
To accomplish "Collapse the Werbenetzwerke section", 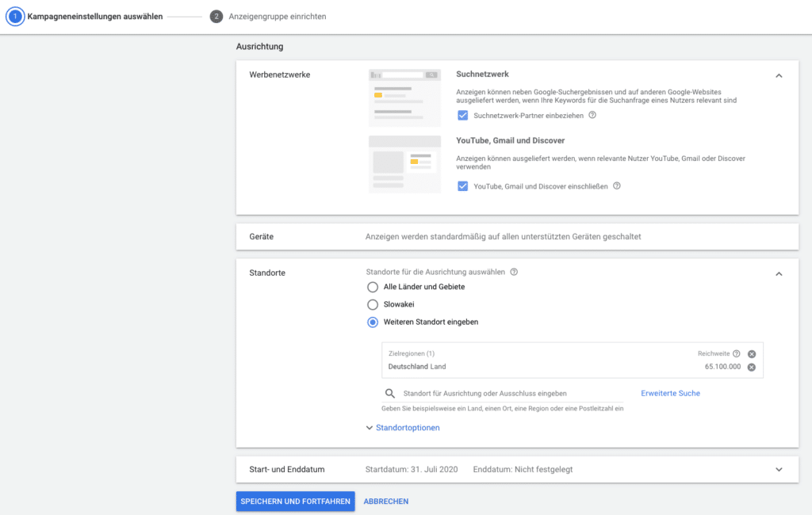I will tap(779, 75).
